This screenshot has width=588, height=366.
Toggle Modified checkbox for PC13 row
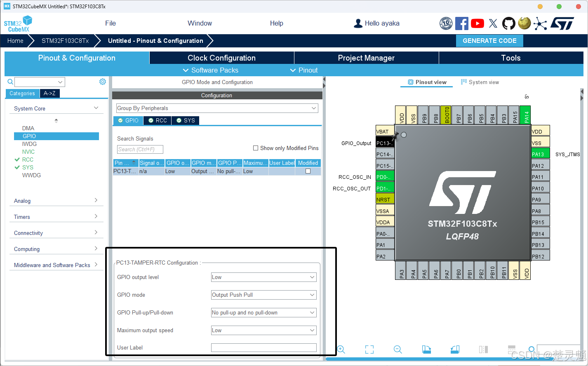(308, 171)
